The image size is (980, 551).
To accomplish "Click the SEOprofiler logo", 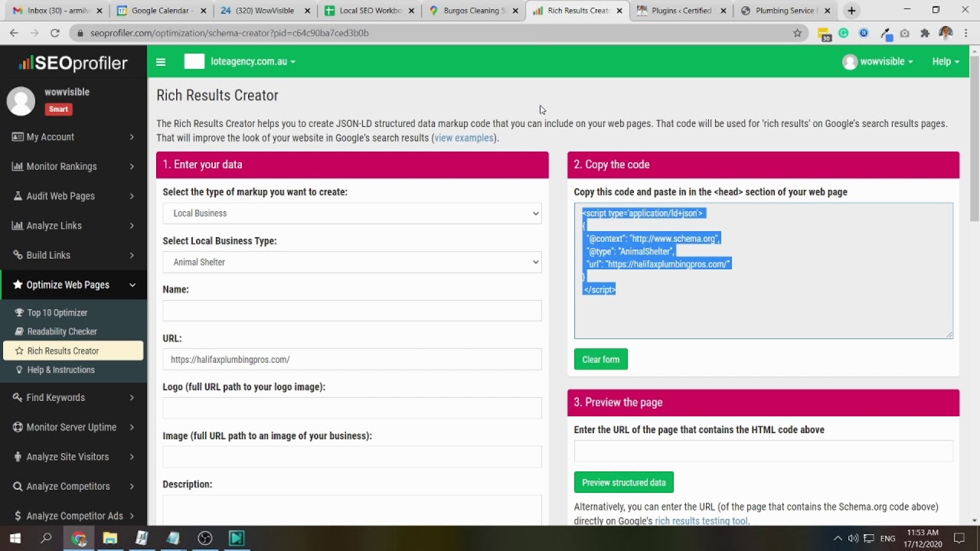I will tap(73, 63).
